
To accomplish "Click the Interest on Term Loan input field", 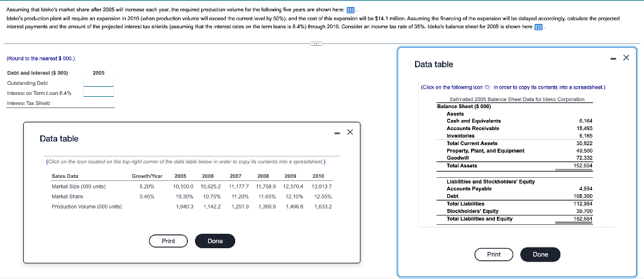I will click(x=99, y=93).
